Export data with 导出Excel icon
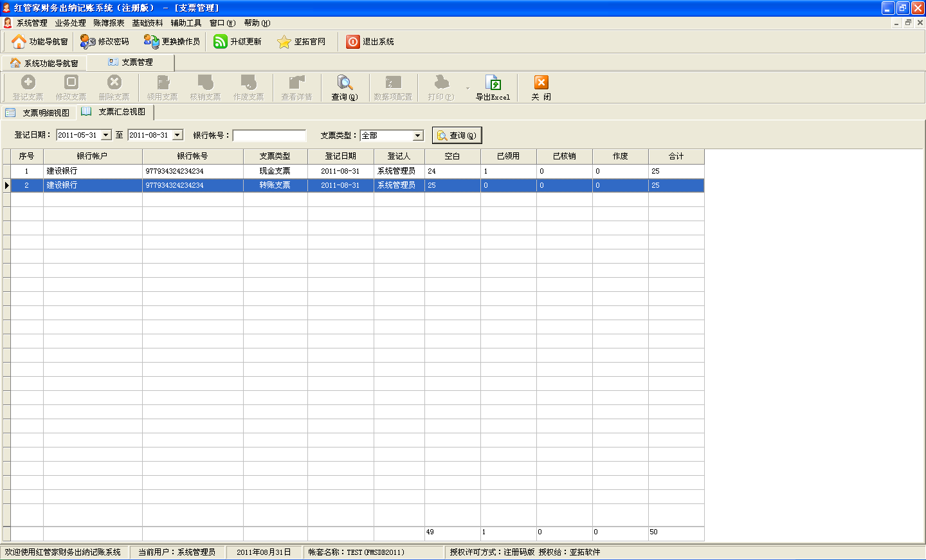Screen dimensions: 926x560 [493, 83]
